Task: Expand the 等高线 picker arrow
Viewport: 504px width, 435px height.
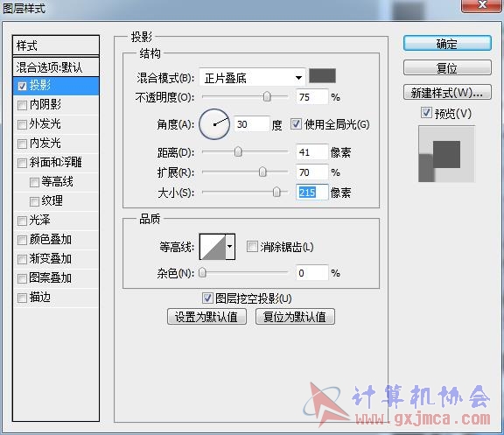Action: (x=230, y=247)
